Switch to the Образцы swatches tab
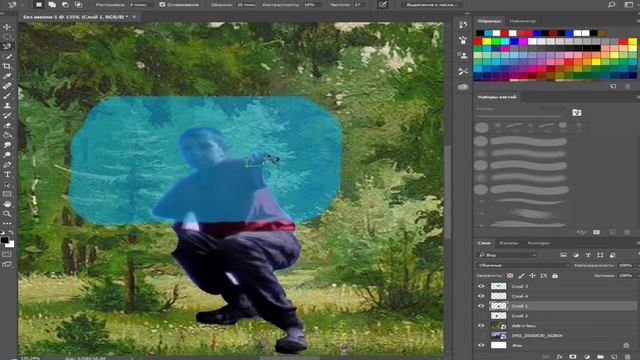Viewport: 640px width, 360px height. point(489,21)
